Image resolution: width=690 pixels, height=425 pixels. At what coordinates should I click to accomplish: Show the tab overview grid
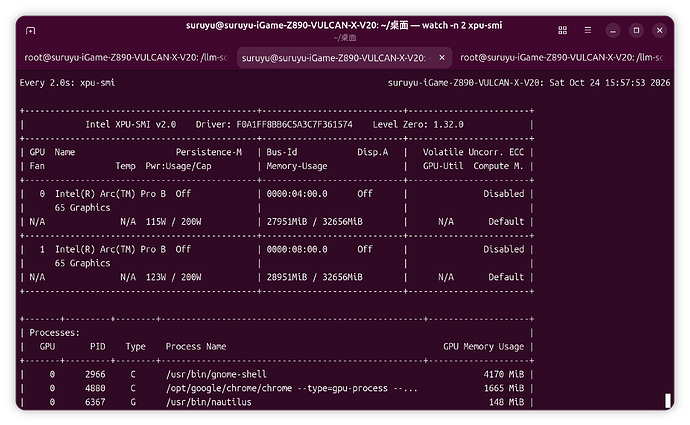562,30
